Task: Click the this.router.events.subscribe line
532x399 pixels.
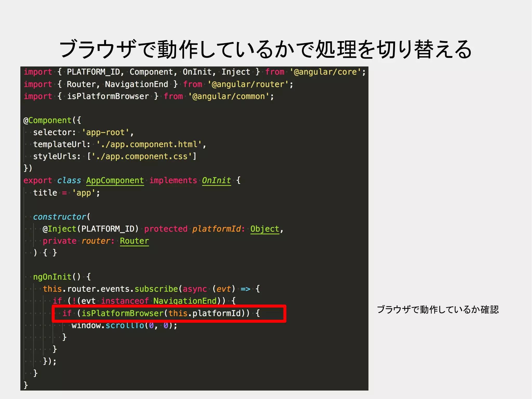Action: pyautogui.click(x=151, y=289)
